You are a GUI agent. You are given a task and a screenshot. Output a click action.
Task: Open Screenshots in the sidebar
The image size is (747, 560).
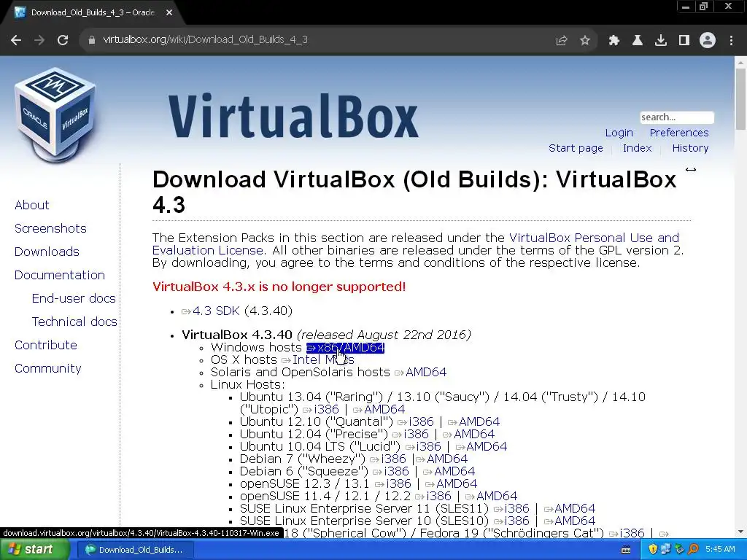point(50,228)
